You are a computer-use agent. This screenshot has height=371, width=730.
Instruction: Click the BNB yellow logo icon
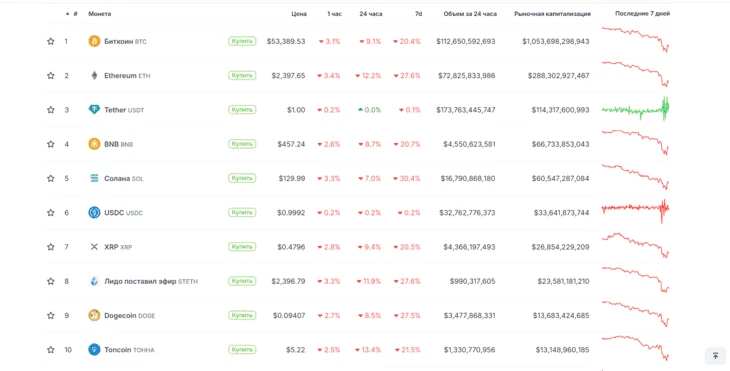pos(94,144)
